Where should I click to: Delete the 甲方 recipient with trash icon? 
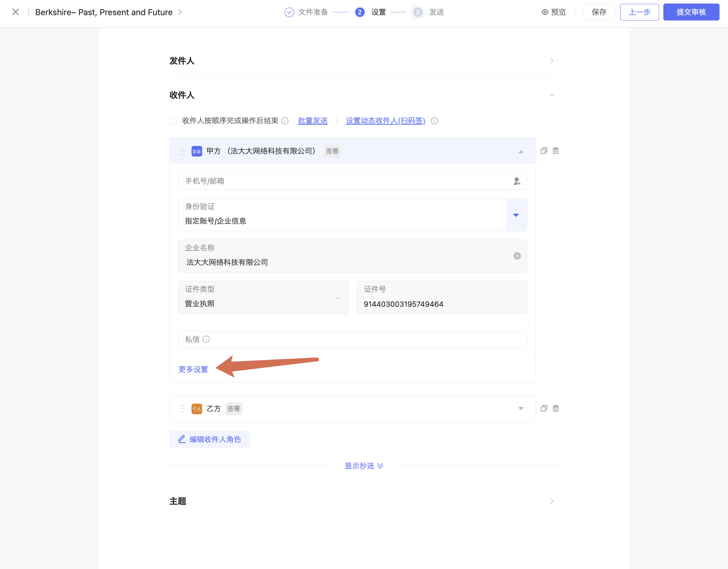pos(556,151)
